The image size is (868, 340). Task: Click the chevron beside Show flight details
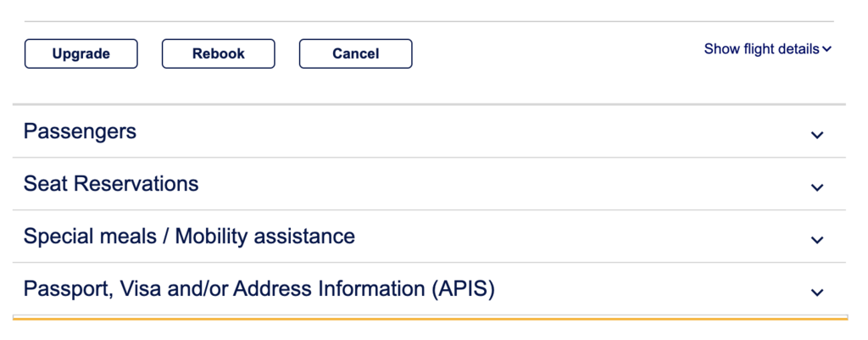click(x=827, y=49)
